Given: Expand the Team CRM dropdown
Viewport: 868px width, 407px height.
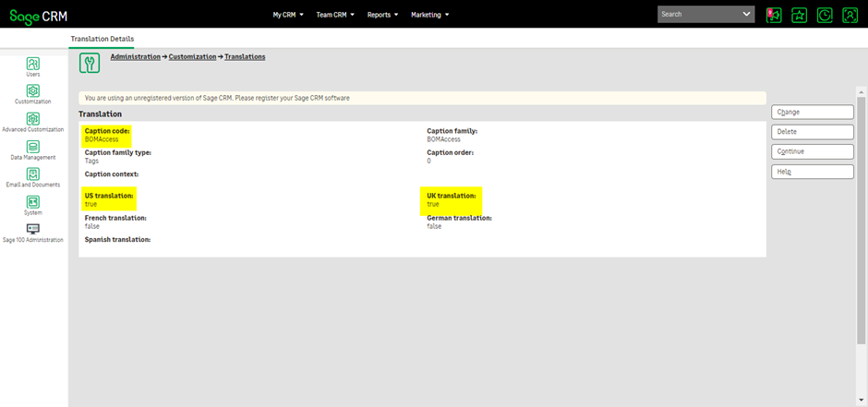Looking at the screenshot, I should coord(335,15).
